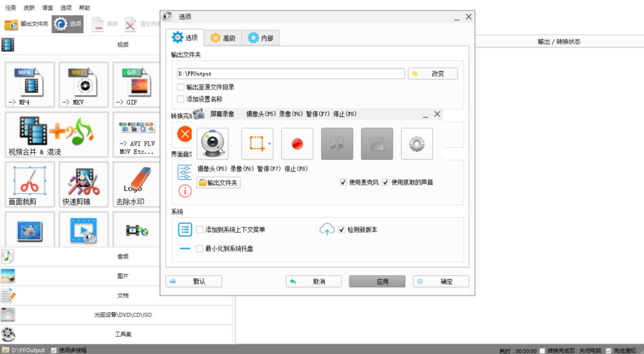The height and width of the screenshot is (354, 644).
Task: Click the D:\FFOutput path input field
Action: point(290,74)
